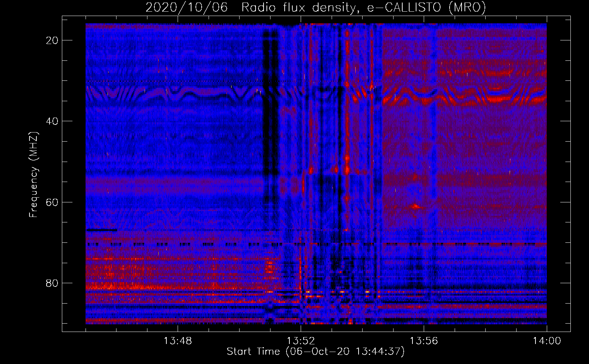The width and height of the screenshot is (589, 364).
Task: Click the 13:52 time tick label
Action: [x=300, y=341]
